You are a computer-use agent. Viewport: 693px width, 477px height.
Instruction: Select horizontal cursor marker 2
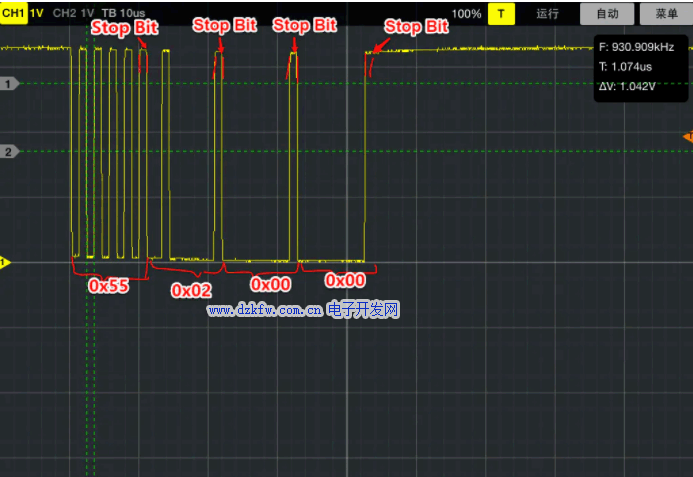click(x=9, y=152)
